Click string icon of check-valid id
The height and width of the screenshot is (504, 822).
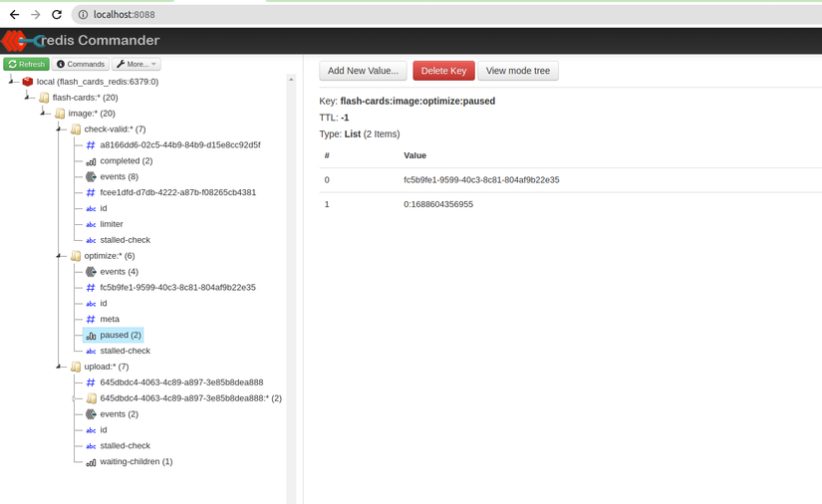coord(91,208)
